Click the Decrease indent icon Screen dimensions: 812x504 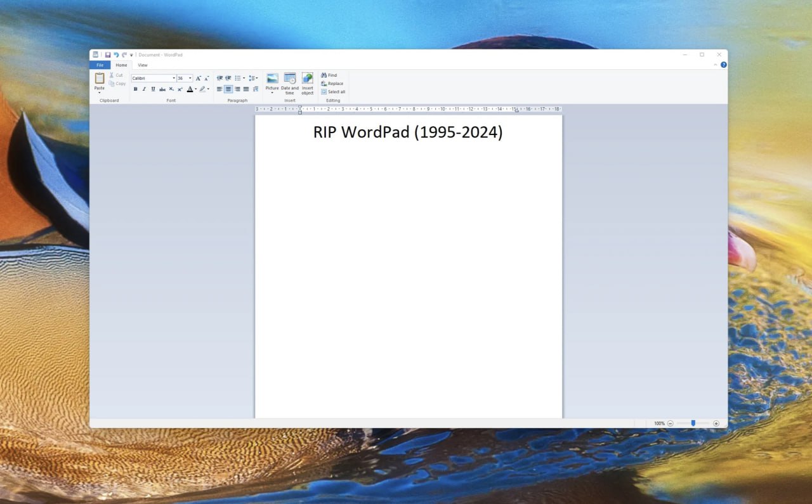[x=219, y=78]
